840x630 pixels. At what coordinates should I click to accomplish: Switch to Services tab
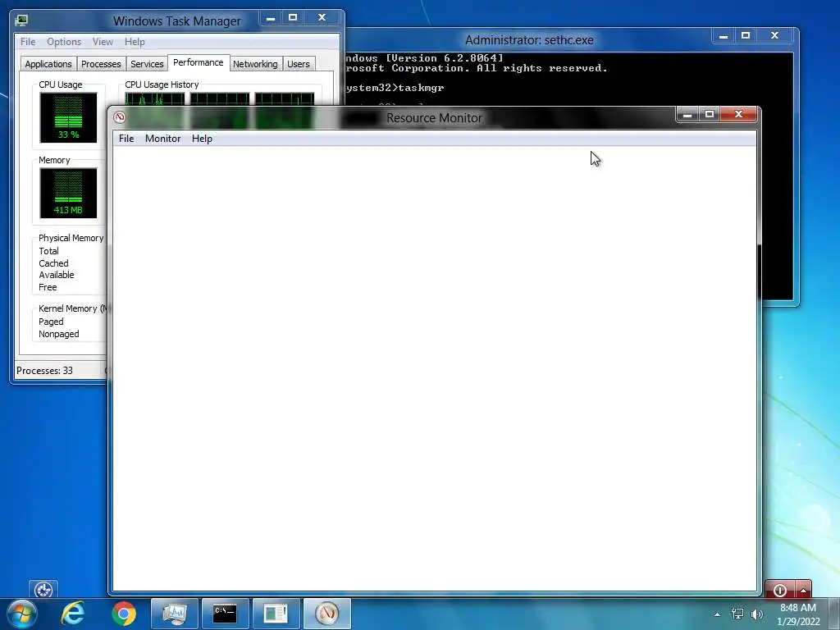click(147, 64)
